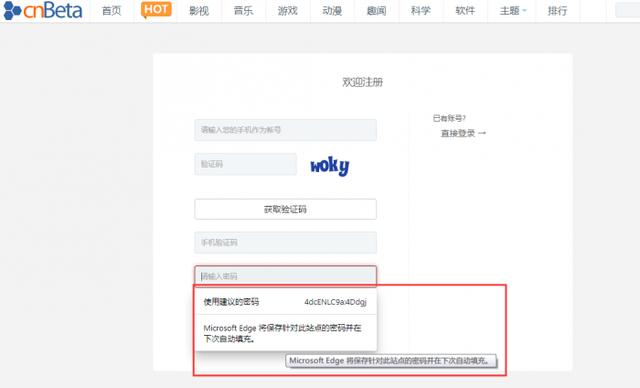640x388 pixels.
Task: Focus the 验证码 captcha input field
Action: tap(245, 164)
